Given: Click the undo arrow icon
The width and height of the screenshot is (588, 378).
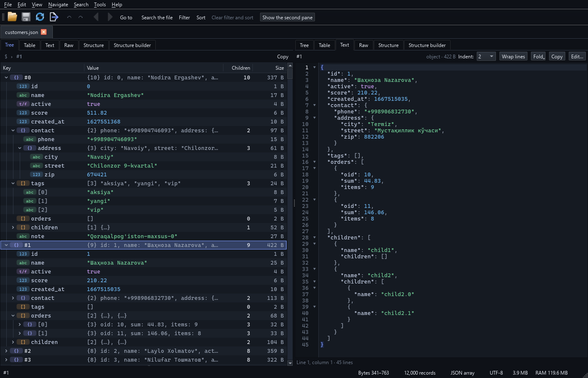Looking at the screenshot, I should click(69, 17).
